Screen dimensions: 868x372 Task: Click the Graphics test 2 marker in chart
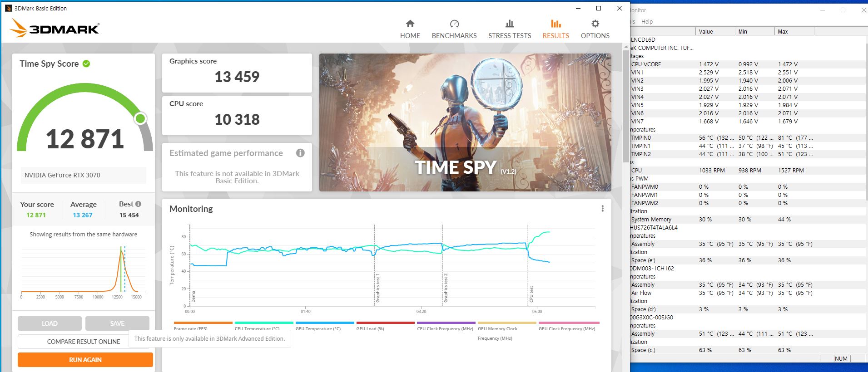[446, 289]
